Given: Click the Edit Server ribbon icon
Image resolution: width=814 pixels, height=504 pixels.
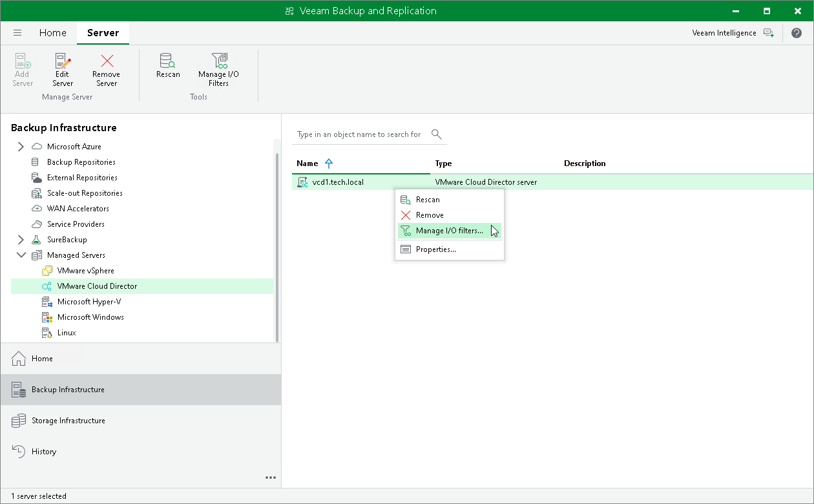Looking at the screenshot, I should pyautogui.click(x=63, y=61).
